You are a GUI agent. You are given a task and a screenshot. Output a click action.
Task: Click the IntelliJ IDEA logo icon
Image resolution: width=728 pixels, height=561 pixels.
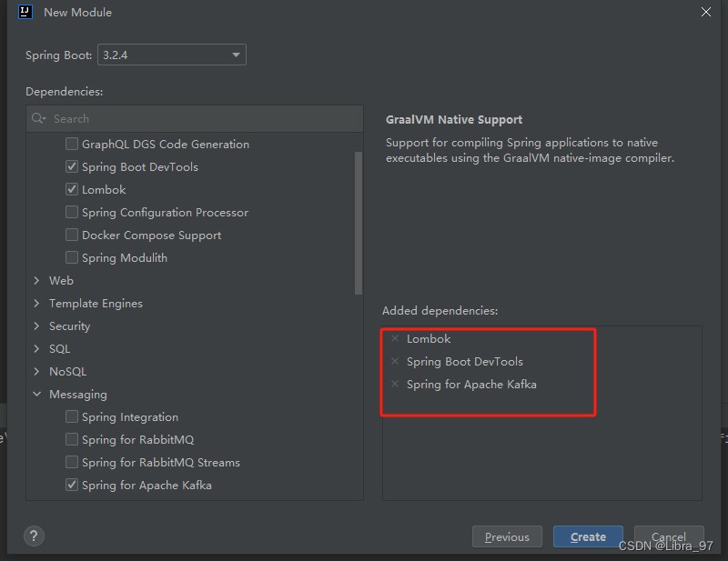pos(25,12)
